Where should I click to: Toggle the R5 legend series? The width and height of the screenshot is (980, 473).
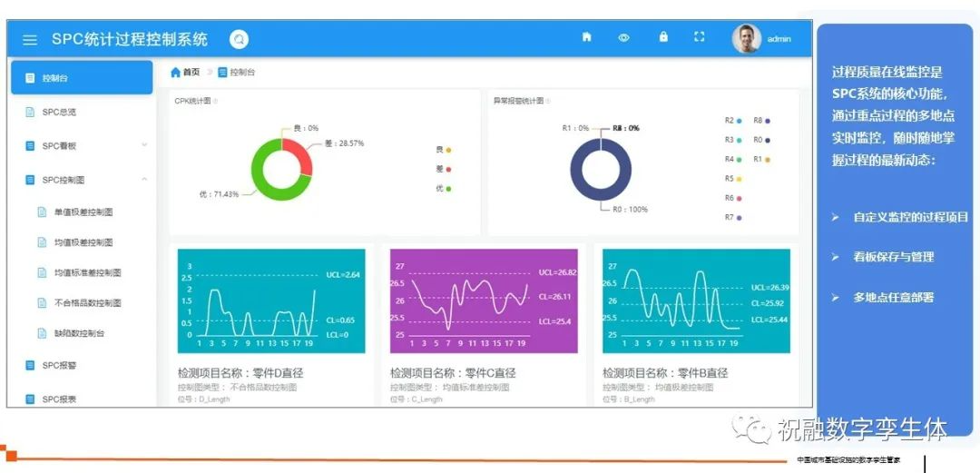click(733, 179)
